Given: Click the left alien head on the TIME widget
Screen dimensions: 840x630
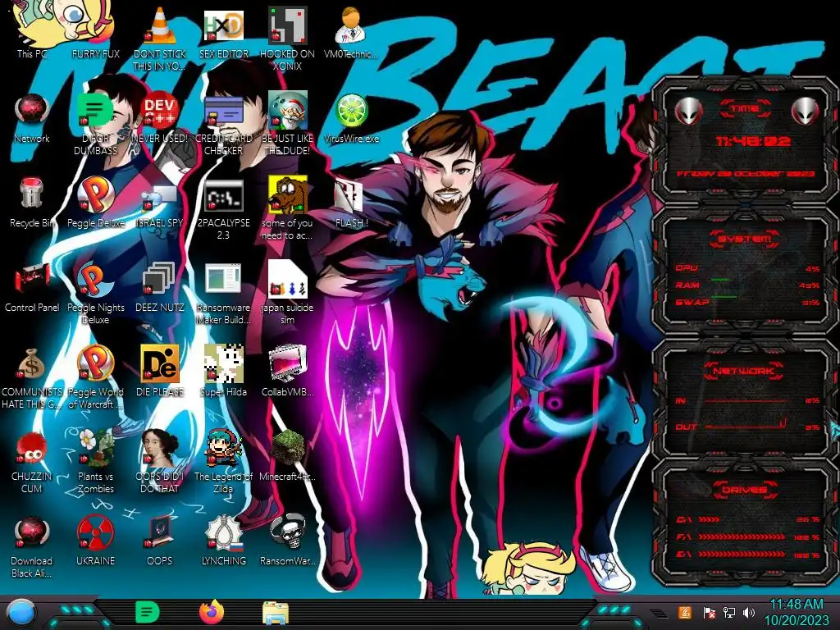Looking at the screenshot, I should [x=689, y=112].
